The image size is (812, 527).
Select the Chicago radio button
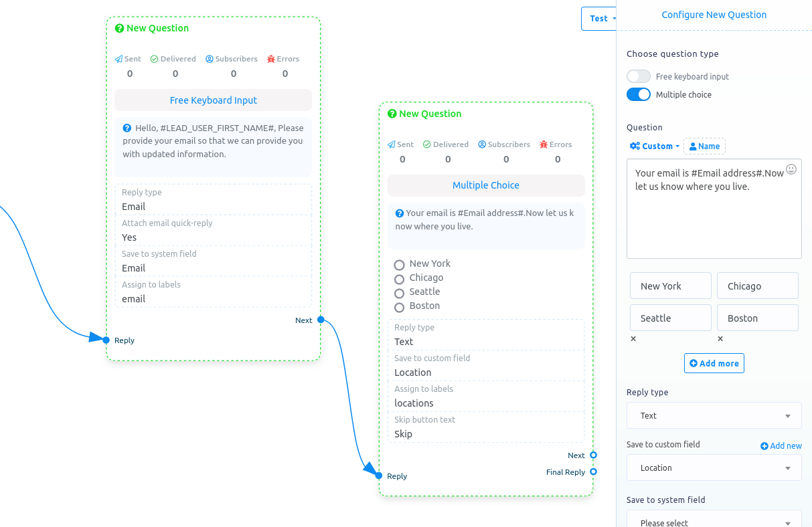(x=399, y=278)
